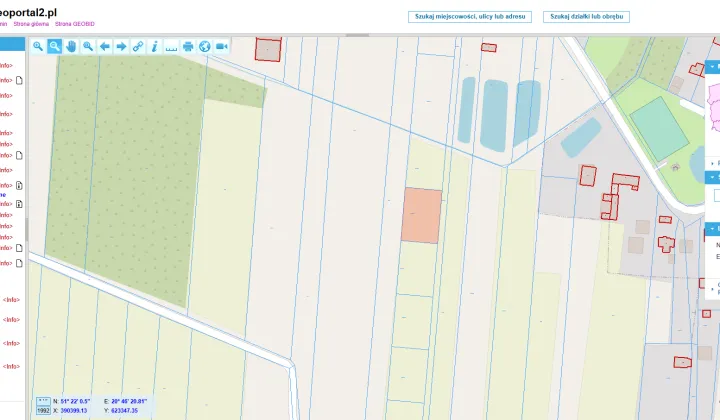
Task: Toggle degrees-minutes-seconds coordinate format
Action: pyautogui.click(x=43, y=401)
